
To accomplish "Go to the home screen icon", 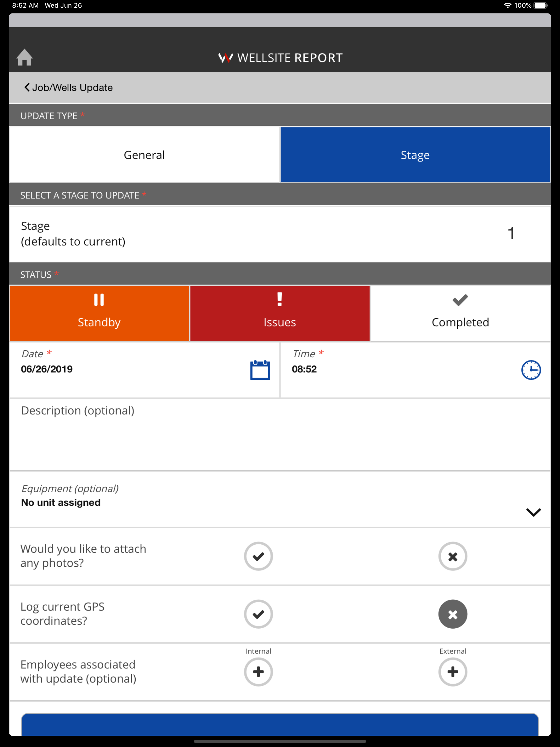I will pos(24,57).
